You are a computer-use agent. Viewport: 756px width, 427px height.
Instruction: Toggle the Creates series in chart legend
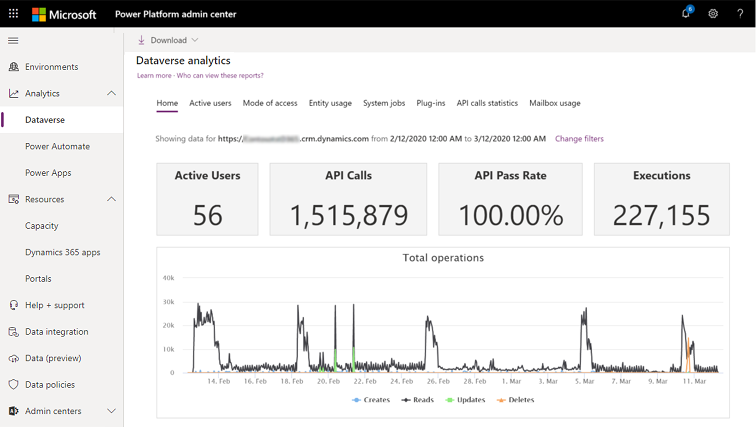[371, 400]
